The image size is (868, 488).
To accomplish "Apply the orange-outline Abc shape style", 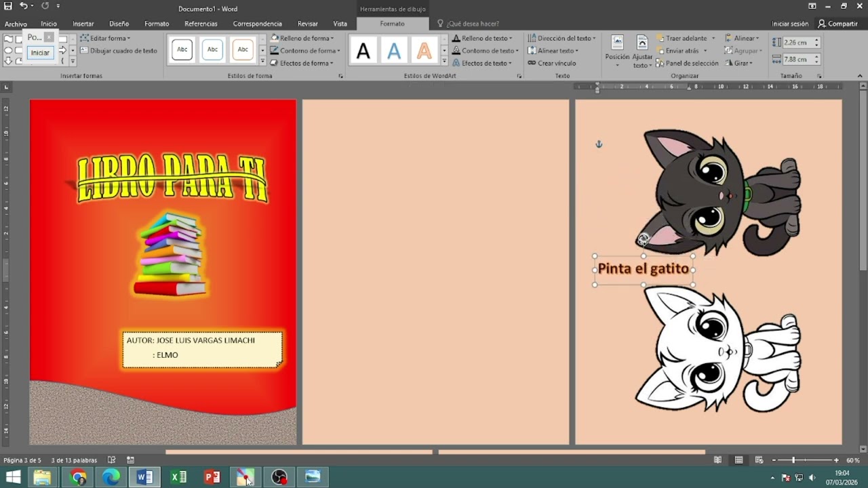I will (x=243, y=49).
